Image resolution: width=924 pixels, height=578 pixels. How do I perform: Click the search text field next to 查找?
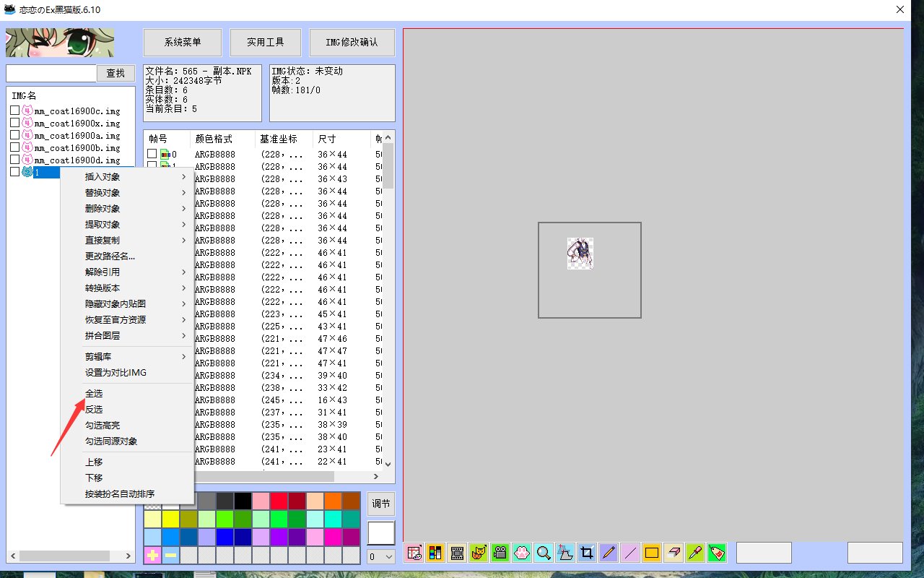pyautogui.click(x=51, y=73)
